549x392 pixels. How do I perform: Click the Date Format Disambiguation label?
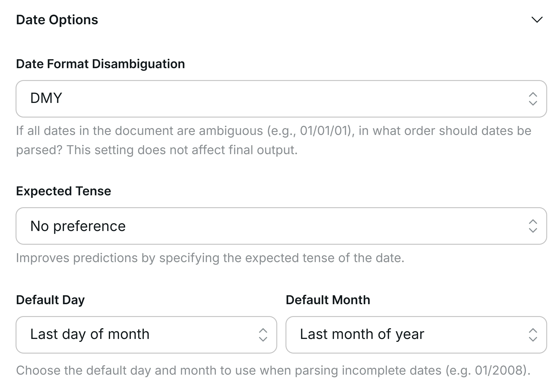[100, 64]
